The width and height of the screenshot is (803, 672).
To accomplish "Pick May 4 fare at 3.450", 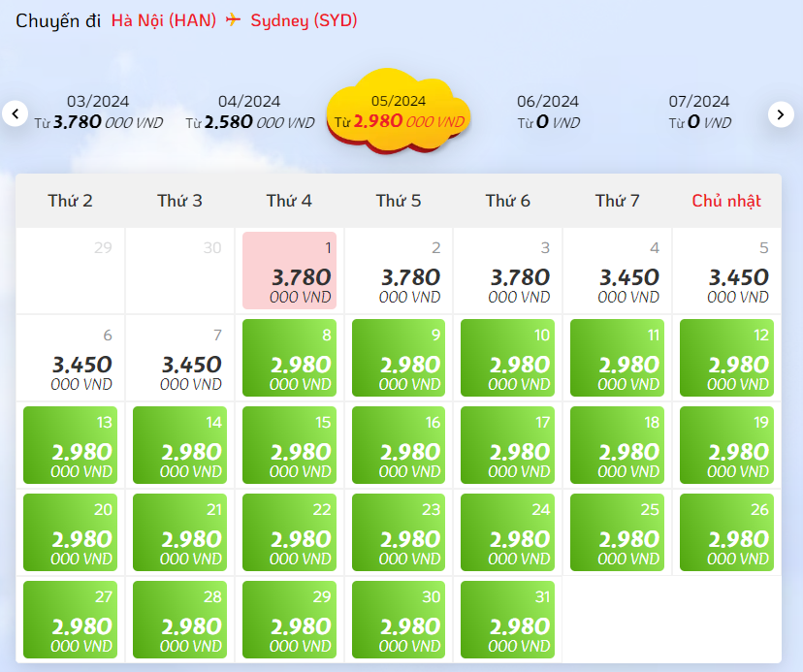I will [617, 271].
